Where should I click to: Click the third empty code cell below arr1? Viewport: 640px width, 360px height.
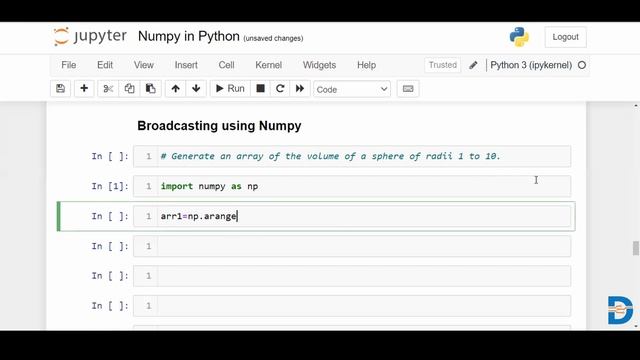[x=352, y=306]
